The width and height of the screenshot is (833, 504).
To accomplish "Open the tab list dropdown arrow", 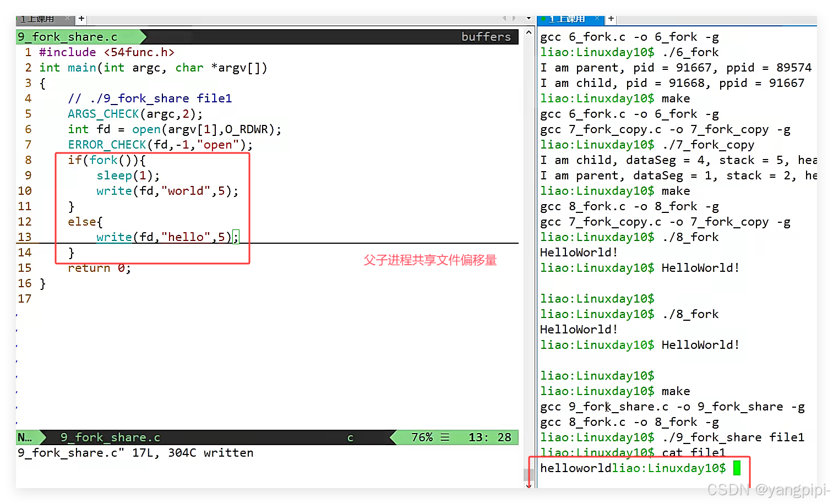I will 529,19.
